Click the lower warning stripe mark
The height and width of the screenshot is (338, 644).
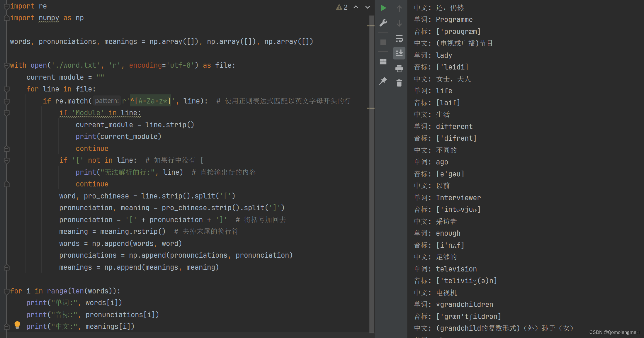(x=371, y=108)
